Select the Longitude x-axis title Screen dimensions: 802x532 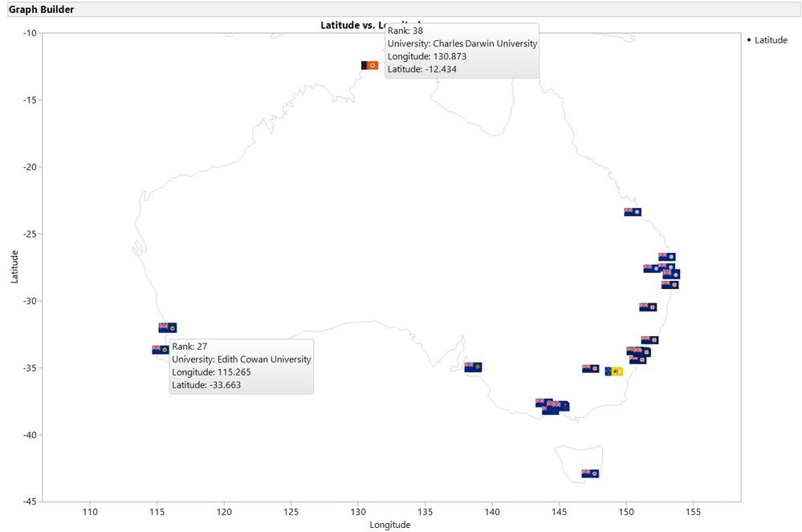tap(389, 524)
